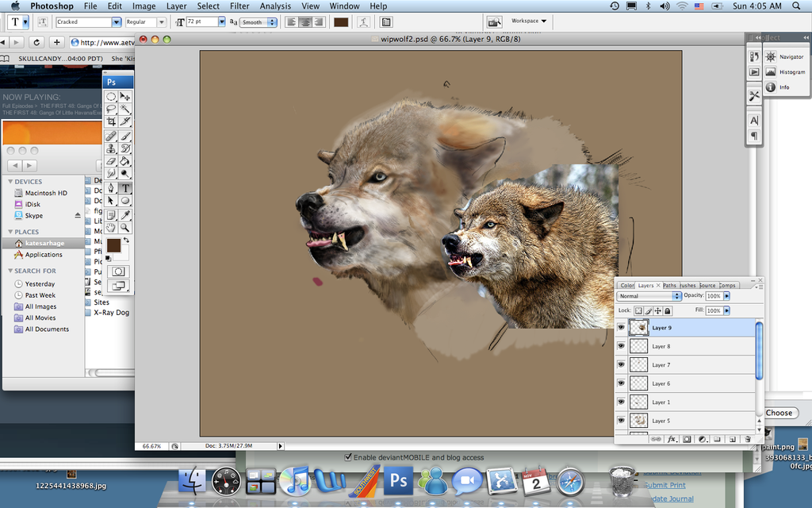Toggle Layer 6 visibility
812x508 pixels.
coord(621,383)
